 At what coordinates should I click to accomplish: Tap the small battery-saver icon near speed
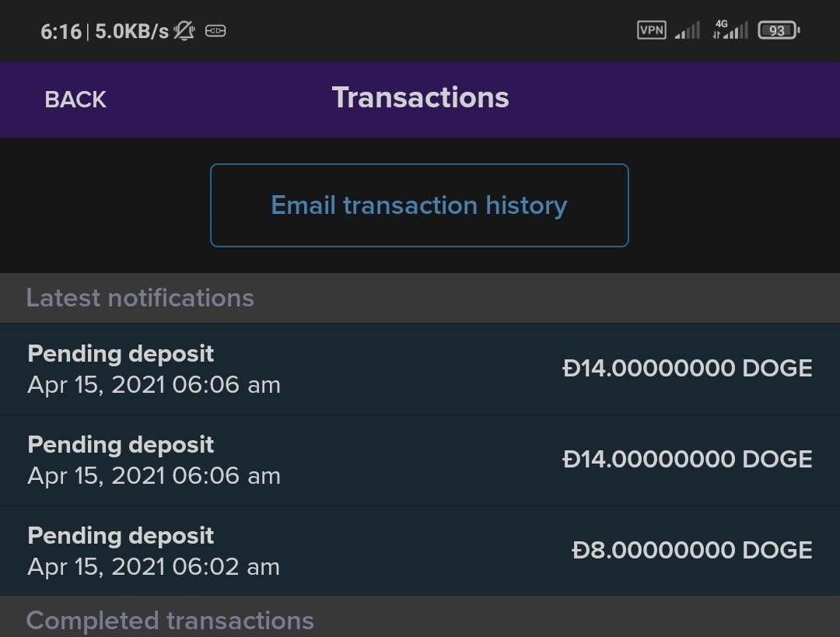pos(215,31)
